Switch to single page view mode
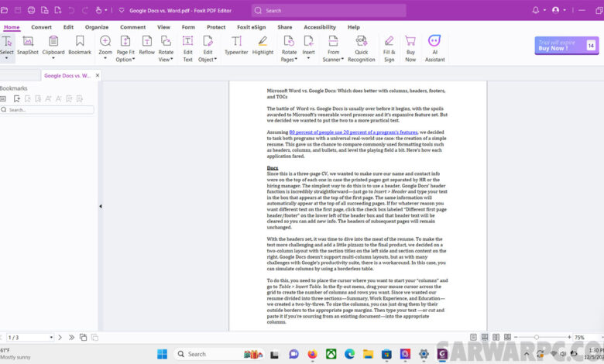The image size is (604, 364). tap(473, 337)
